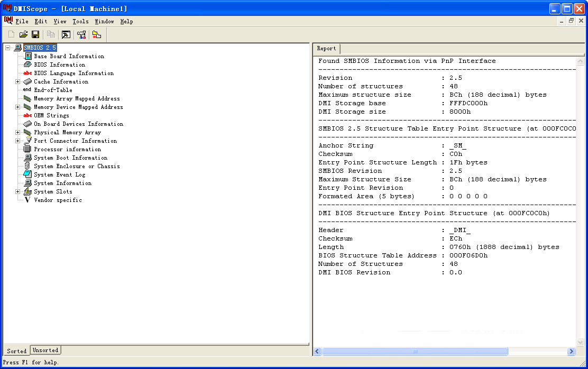
Task: Expand the Cache Information node
Action: point(17,81)
